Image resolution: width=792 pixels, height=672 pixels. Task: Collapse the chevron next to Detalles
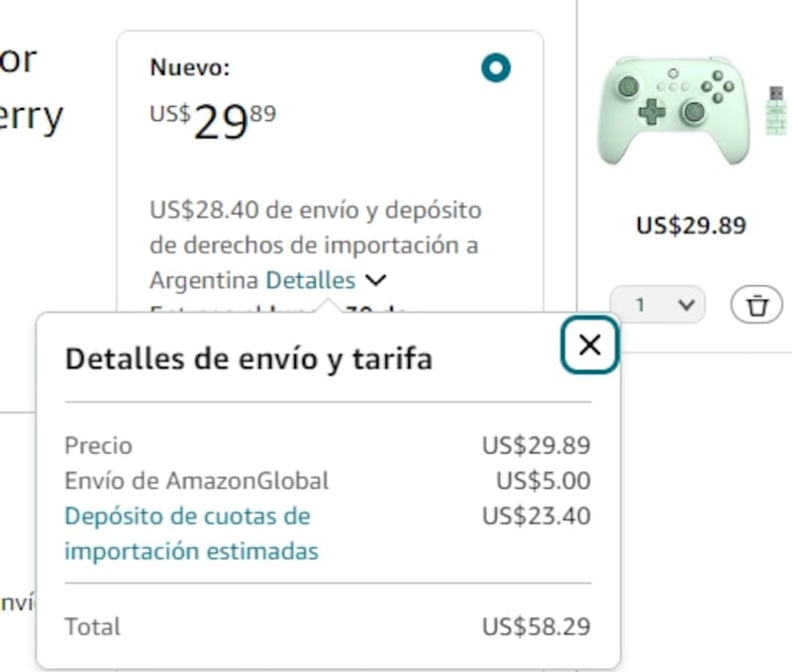coord(375,280)
